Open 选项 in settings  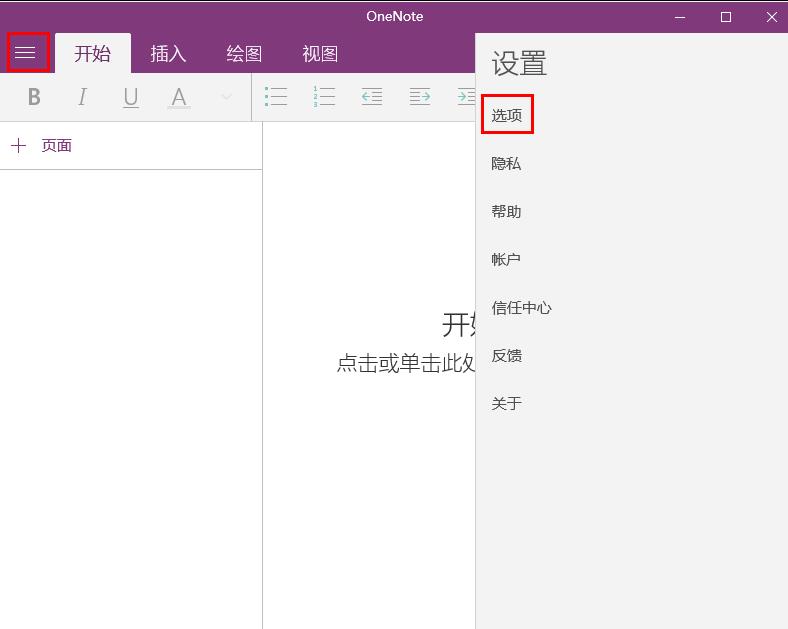[507, 115]
